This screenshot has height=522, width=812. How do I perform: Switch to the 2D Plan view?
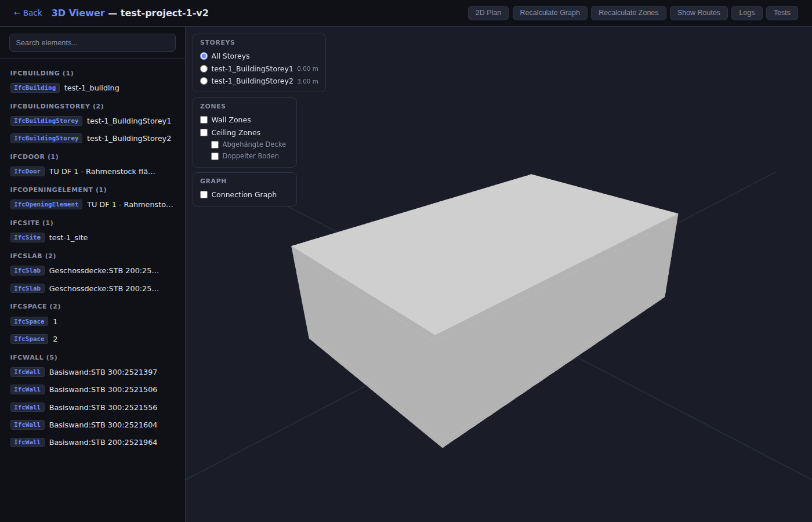pos(488,12)
